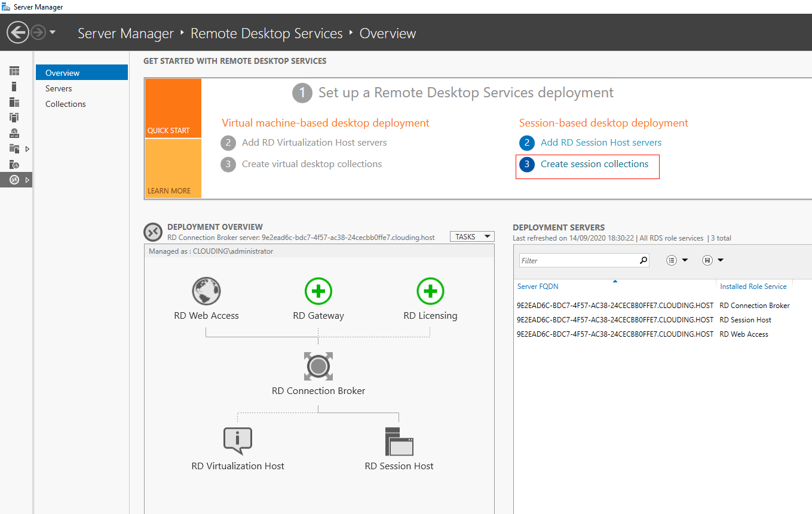Open the All Servers sidebar icon
The width and height of the screenshot is (812, 514).
14,102
